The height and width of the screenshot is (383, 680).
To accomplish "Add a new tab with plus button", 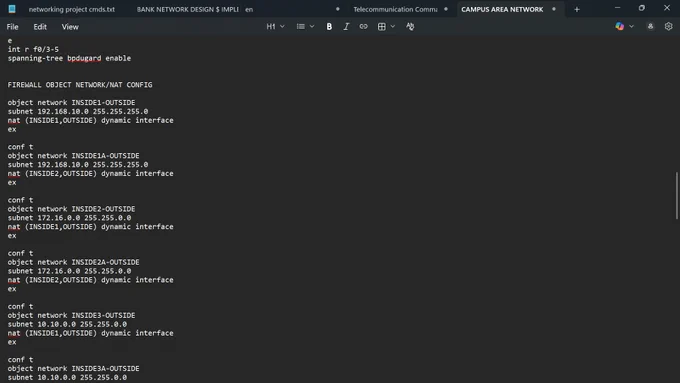I will (x=577, y=9).
